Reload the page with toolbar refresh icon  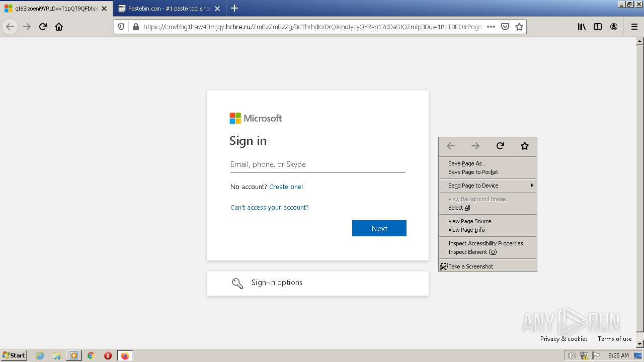pos(43,27)
